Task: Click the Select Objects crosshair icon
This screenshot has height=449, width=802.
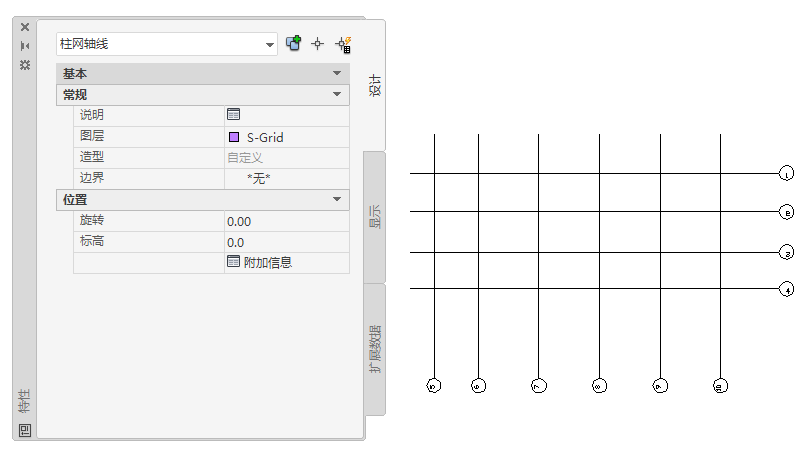Action: tap(318, 44)
